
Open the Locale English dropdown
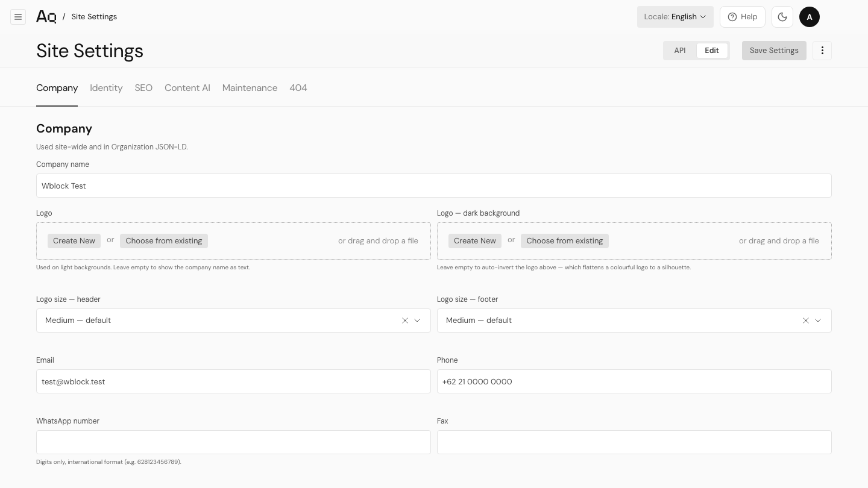point(675,17)
